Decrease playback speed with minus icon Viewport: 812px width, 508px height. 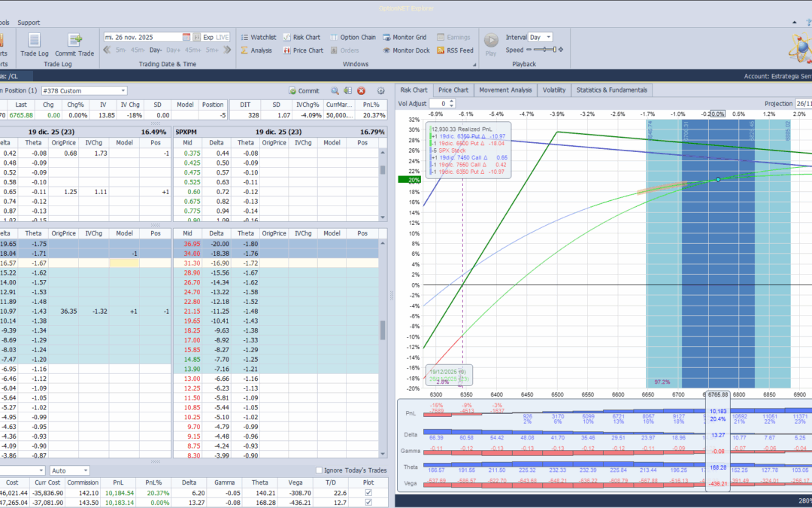pyautogui.click(x=529, y=50)
